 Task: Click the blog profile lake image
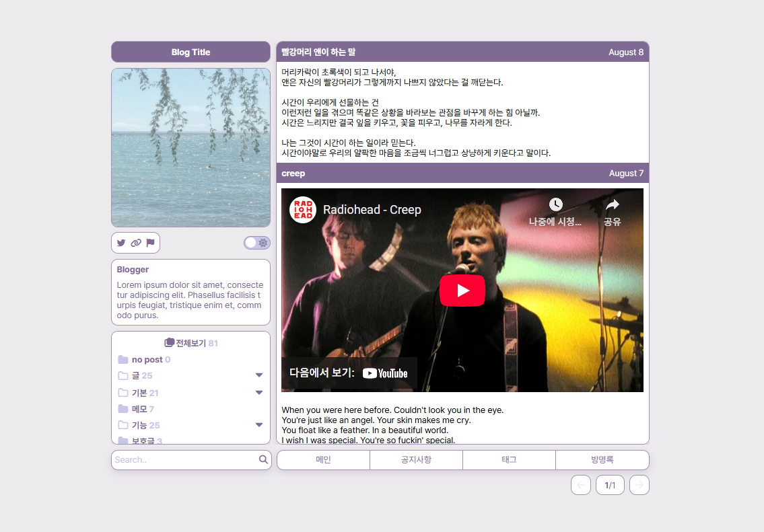[190, 147]
